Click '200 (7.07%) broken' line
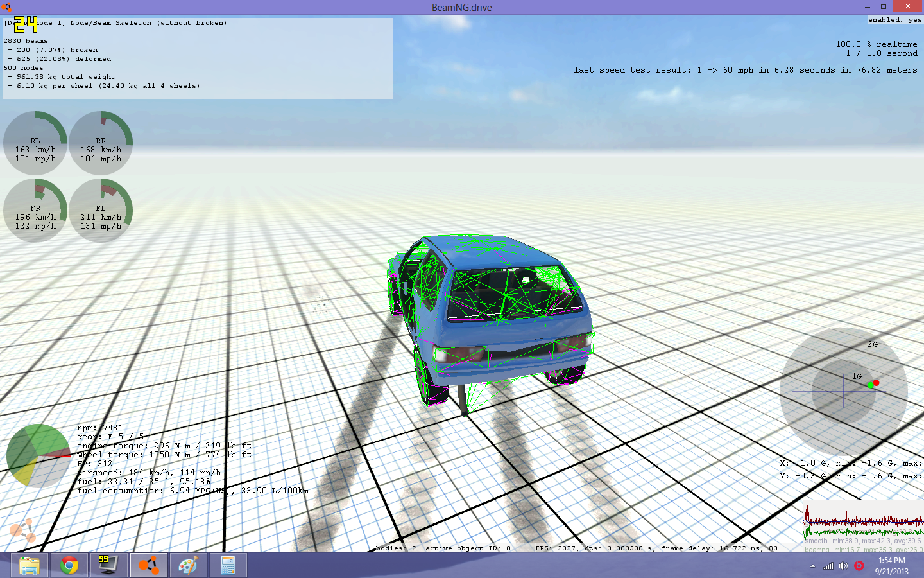924x578 pixels. [x=56, y=50]
